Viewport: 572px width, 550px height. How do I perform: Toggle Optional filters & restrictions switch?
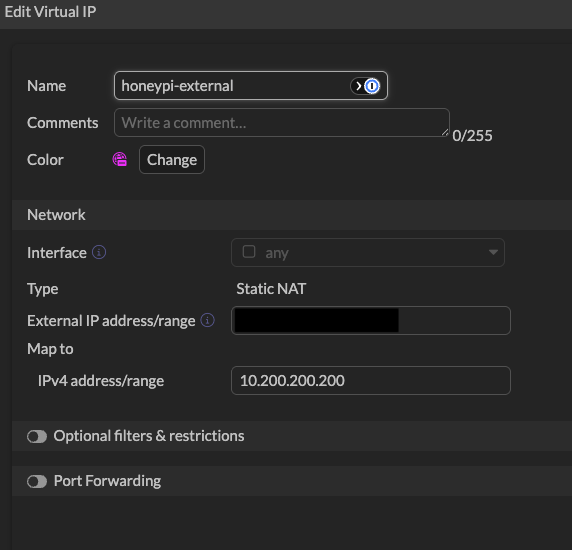(x=37, y=436)
